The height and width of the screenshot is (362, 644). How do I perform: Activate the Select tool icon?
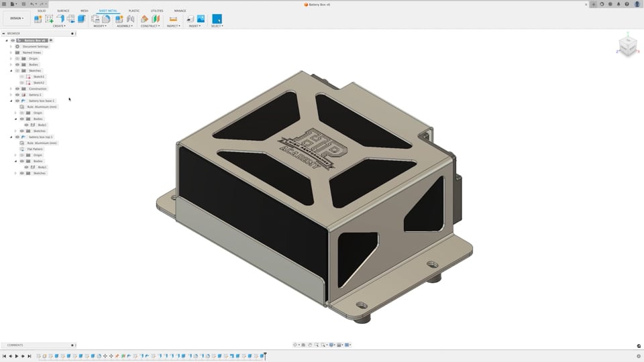tap(217, 19)
